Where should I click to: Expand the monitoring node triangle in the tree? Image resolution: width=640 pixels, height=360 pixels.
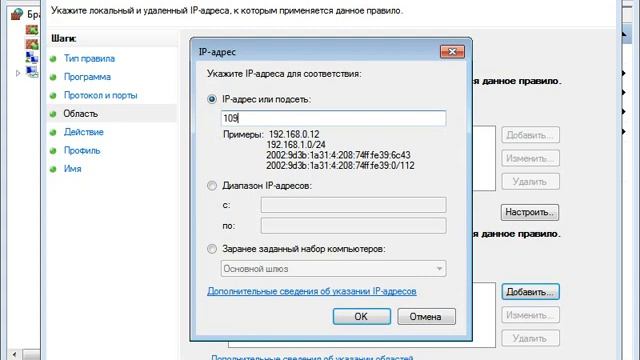coord(18,73)
